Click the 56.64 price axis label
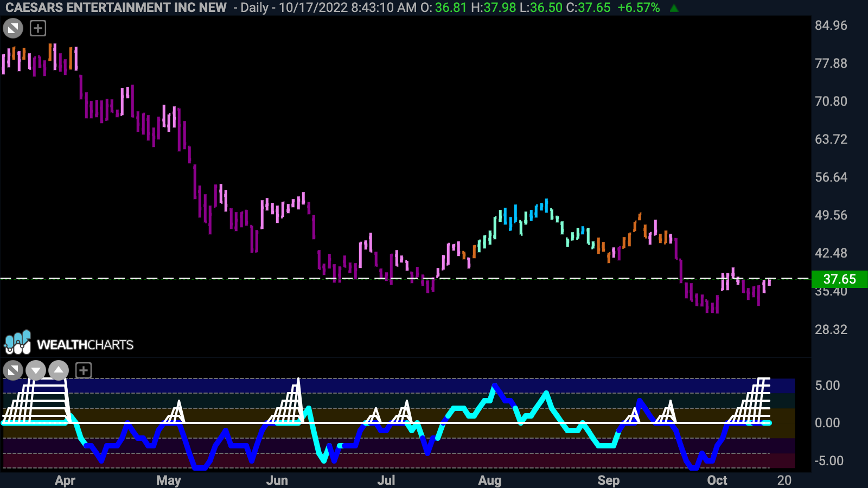This screenshot has width=868, height=488. 831,177
